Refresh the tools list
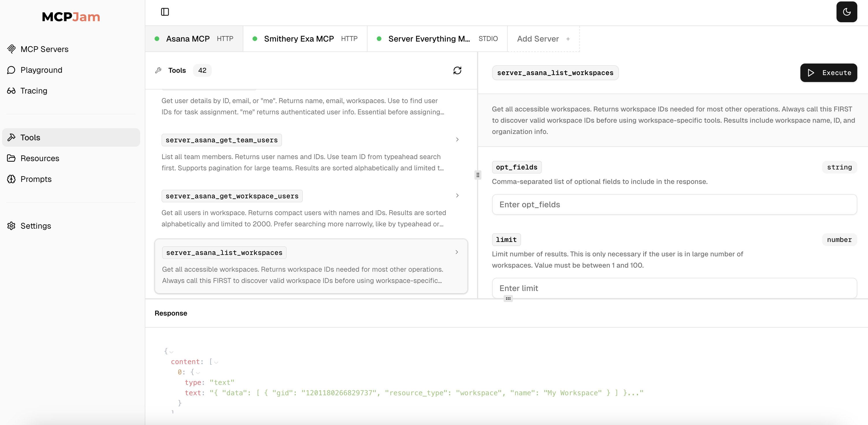 (x=457, y=70)
